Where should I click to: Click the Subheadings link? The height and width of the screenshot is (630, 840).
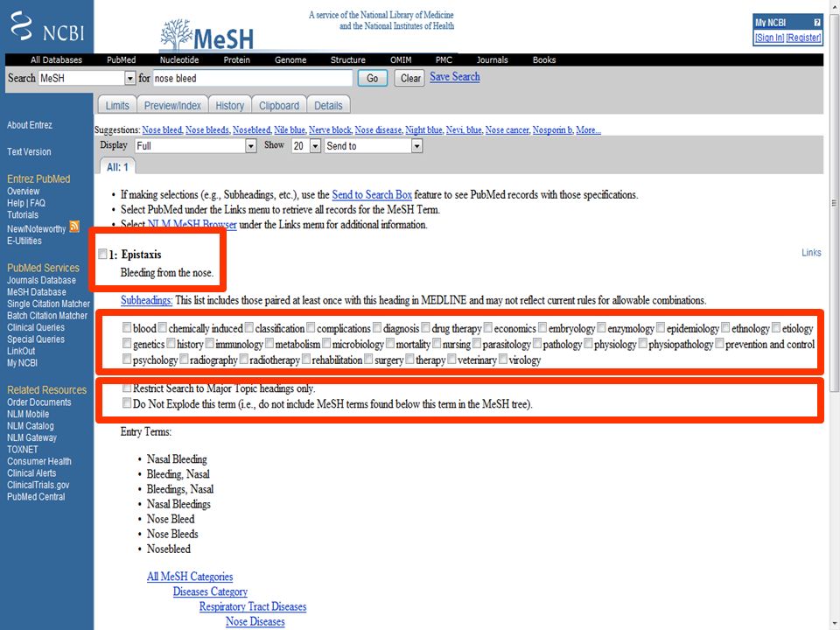point(146,300)
